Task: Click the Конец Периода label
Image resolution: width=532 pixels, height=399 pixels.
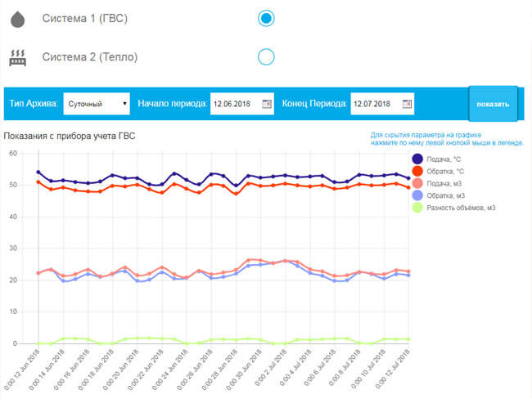Action: (x=314, y=103)
